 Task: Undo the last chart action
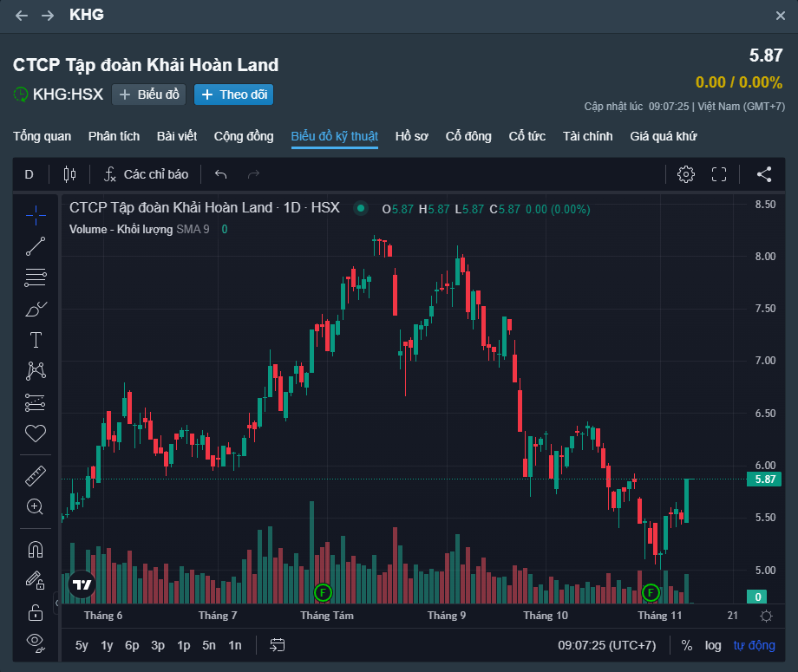[x=220, y=174]
